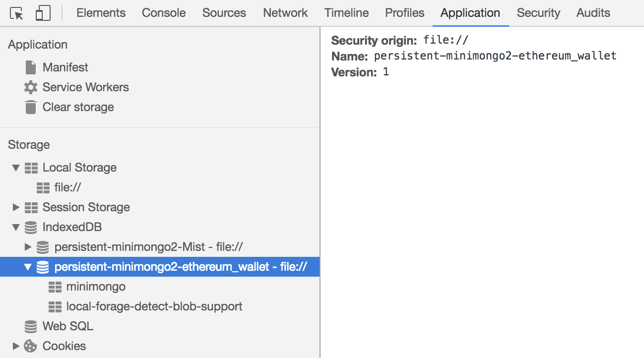Expand persistent-minimongo2-Mist database entry
The width and height of the screenshot is (644, 358).
coord(28,247)
